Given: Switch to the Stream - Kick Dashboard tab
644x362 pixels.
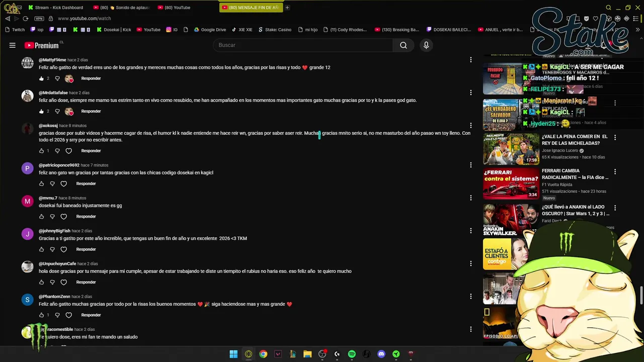Looking at the screenshot, I should (x=56, y=8).
